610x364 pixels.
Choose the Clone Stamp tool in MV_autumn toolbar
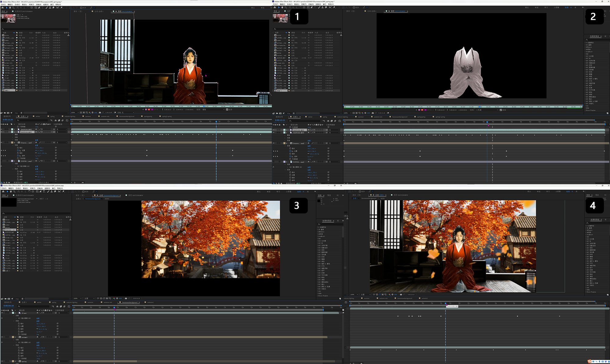coord(52,191)
